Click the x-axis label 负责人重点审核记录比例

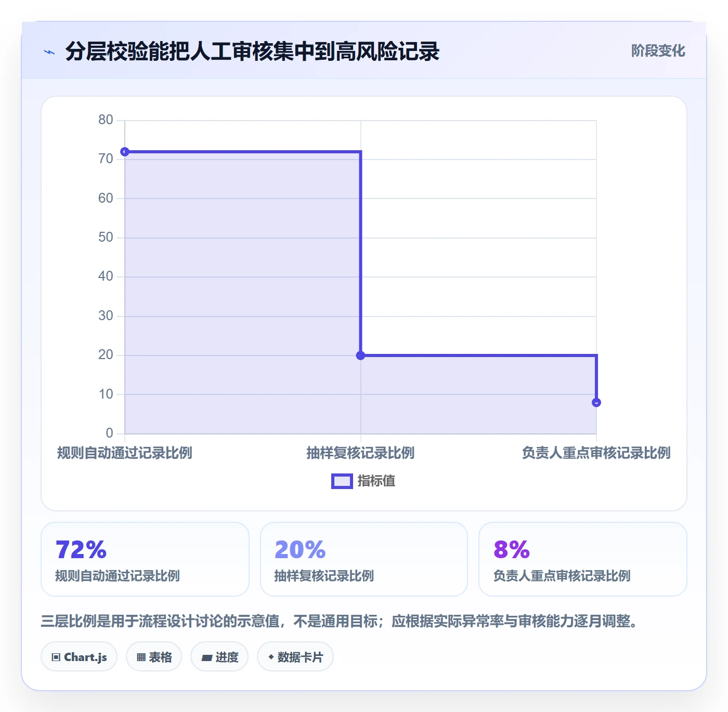pos(596,453)
